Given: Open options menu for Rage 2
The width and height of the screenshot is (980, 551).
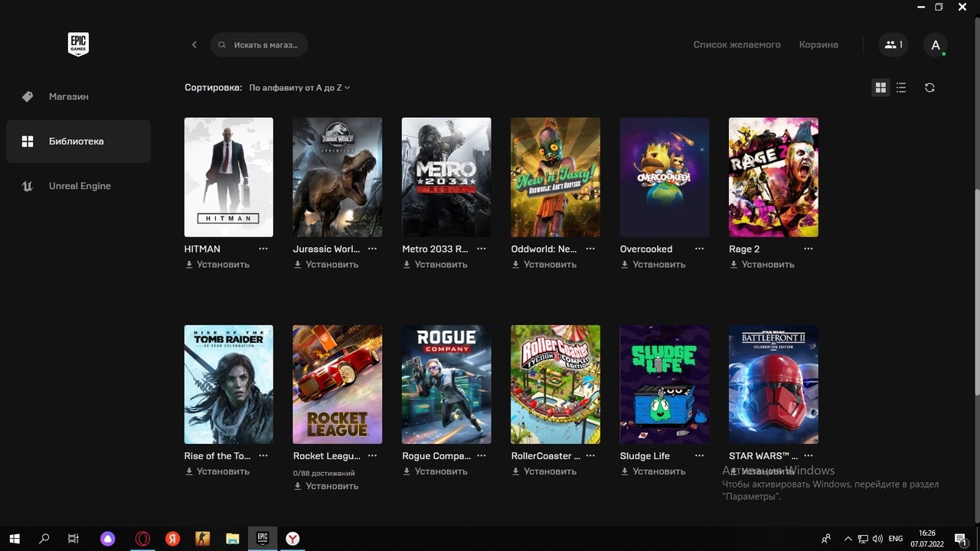Looking at the screenshot, I should click(x=808, y=249).
